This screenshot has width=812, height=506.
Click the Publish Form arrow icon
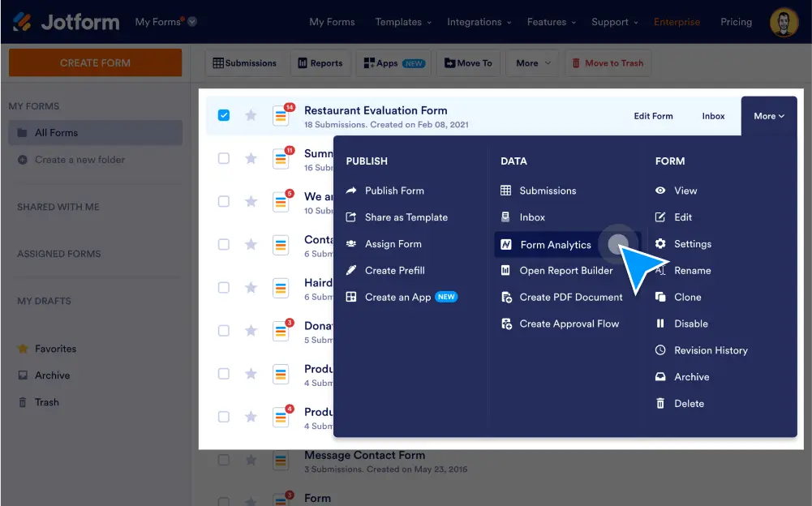[x=351, y=191]
